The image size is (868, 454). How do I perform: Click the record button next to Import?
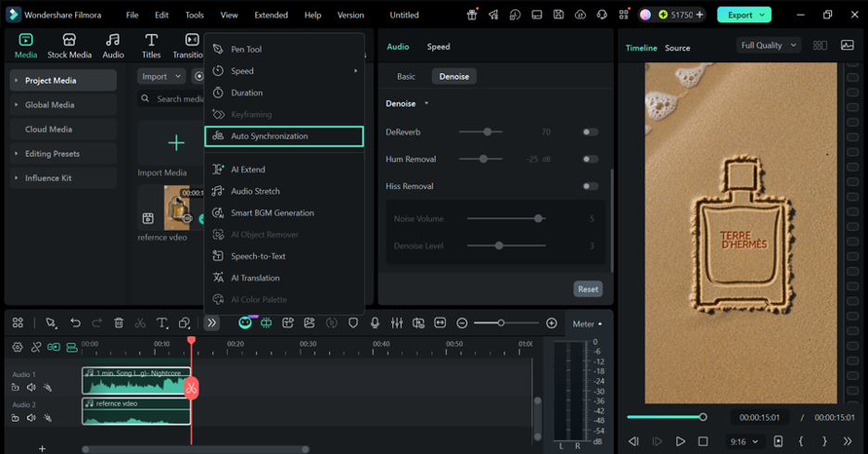(x=198, y=76)
